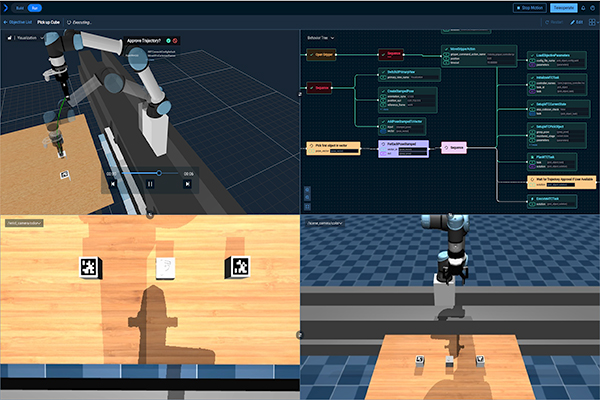Select the SetupMTCPickObject node

(x=556, y=136)
